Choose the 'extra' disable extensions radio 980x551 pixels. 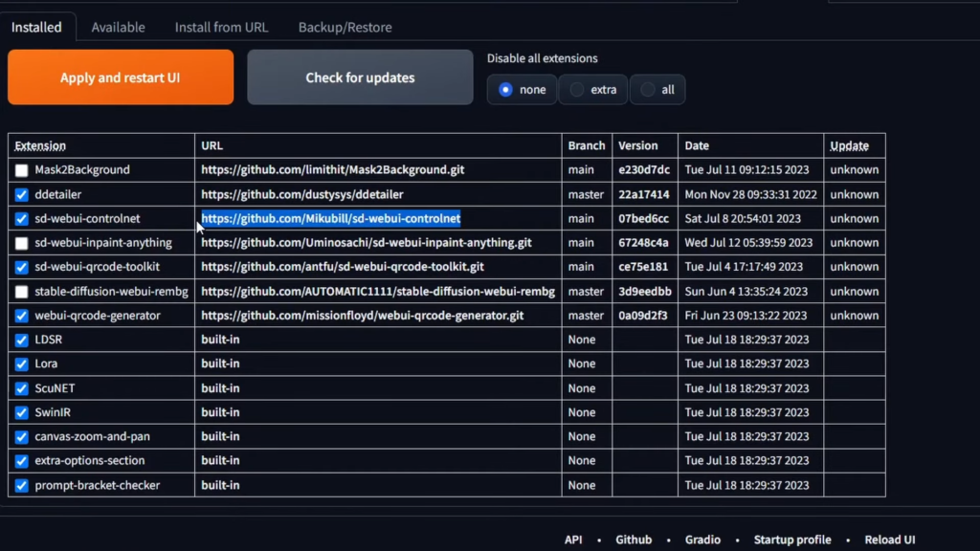tap(577, 90)
